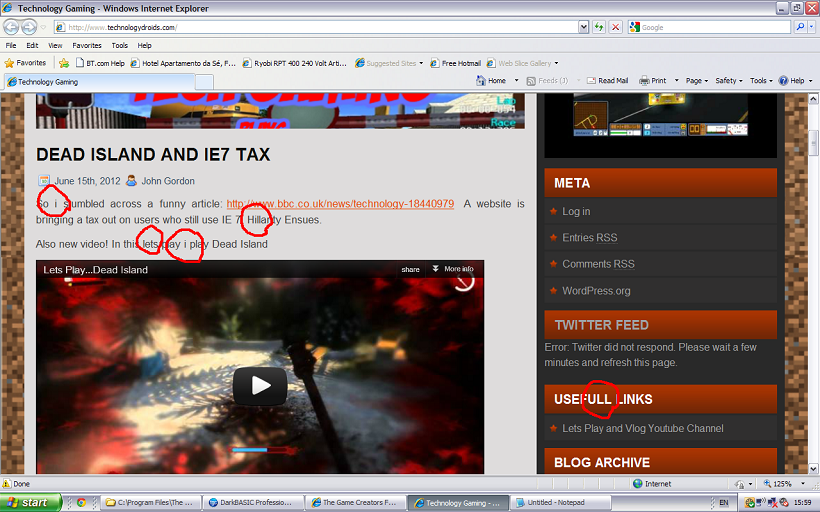Go forward with the browser Forward arrow
Screen dimensions: 820x512
click(x=29, y=27)
